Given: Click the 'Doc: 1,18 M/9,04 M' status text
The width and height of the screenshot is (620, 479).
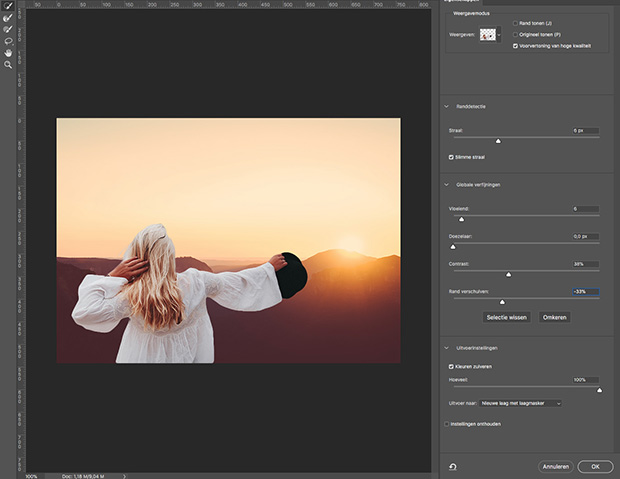Looking at the screenshot, I should click(x=83, y=476).
